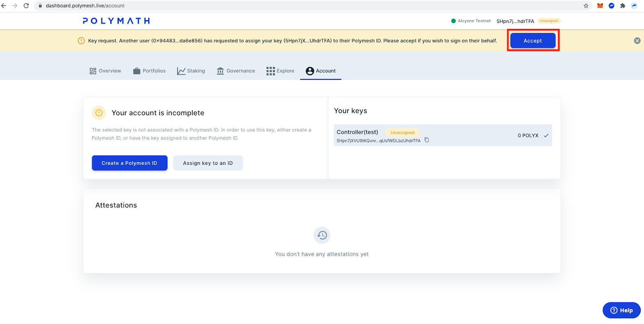This screenshot has height=324, width=644.
Task: Open the Governance tab
Action: point(236,71)
